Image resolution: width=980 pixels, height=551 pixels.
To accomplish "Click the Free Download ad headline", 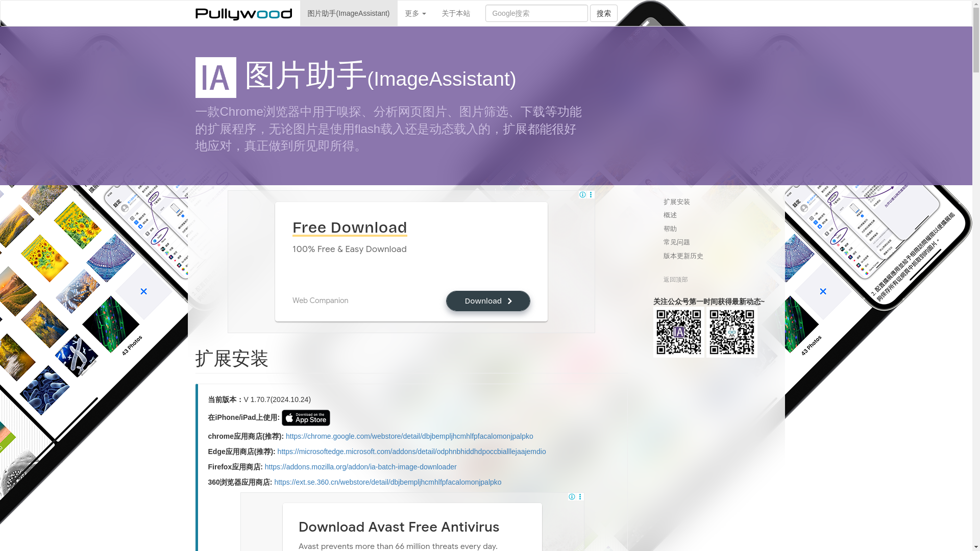I will (350, 228).
